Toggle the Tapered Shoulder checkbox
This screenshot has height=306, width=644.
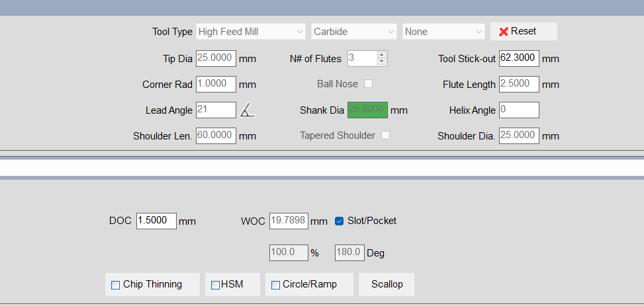pyautogui.click(x=385, y=135)
